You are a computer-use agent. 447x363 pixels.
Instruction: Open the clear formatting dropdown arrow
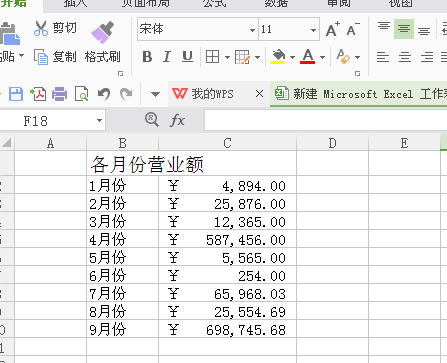click(x=357, y=57)
